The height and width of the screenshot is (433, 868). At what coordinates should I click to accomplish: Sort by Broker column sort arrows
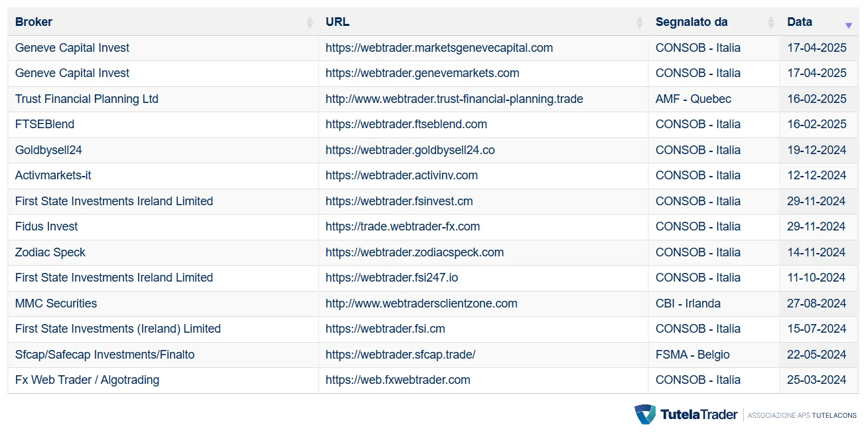point(310,23)
